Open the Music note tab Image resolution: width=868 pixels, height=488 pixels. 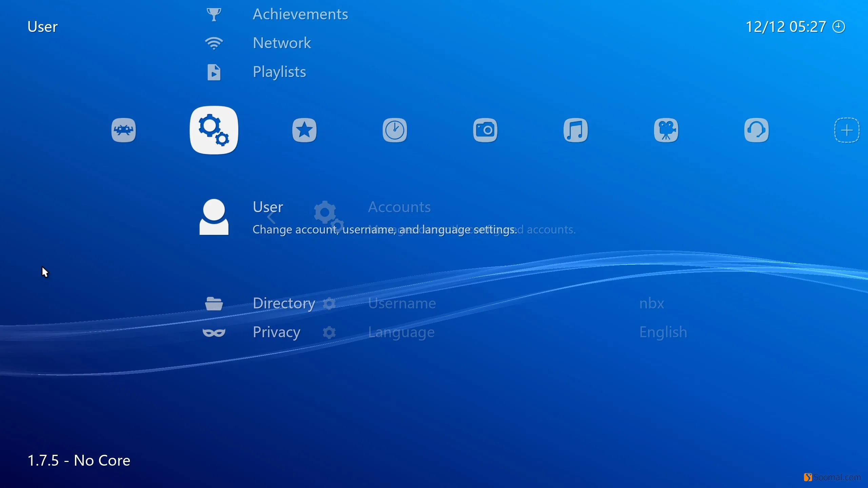tap(575, 130)
